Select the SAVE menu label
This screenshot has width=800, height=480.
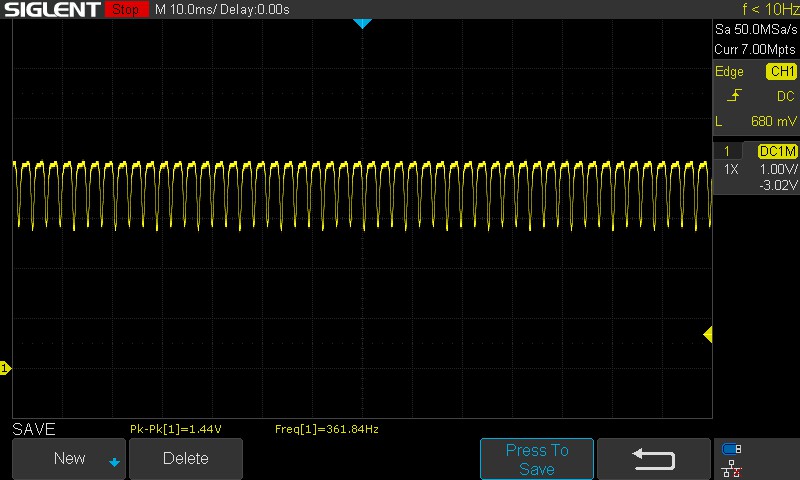pos(33,429)
